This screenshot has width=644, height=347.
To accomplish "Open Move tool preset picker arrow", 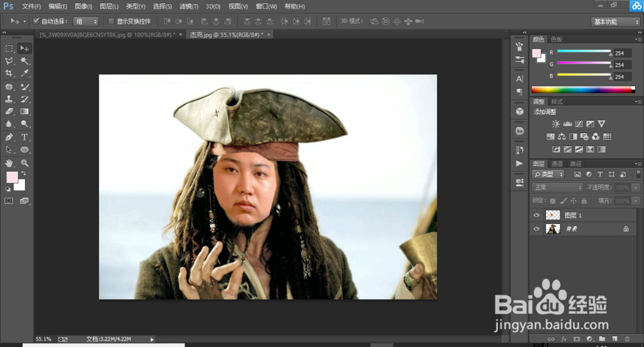I will (24, 21).
